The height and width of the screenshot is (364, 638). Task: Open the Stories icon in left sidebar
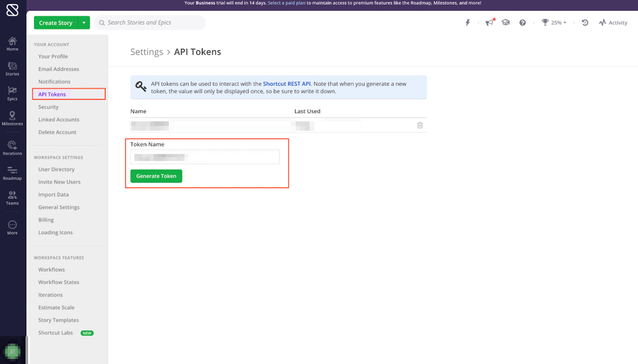[12, 69]
